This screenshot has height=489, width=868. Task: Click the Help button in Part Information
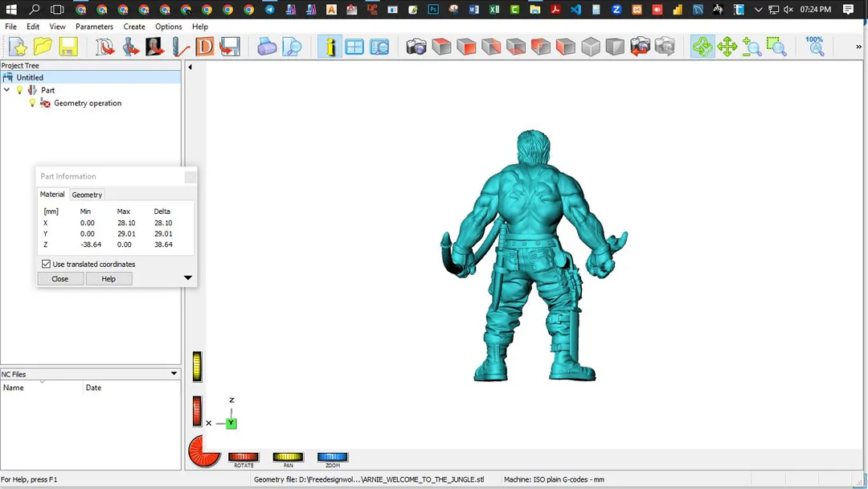click(x=108, y=278)
